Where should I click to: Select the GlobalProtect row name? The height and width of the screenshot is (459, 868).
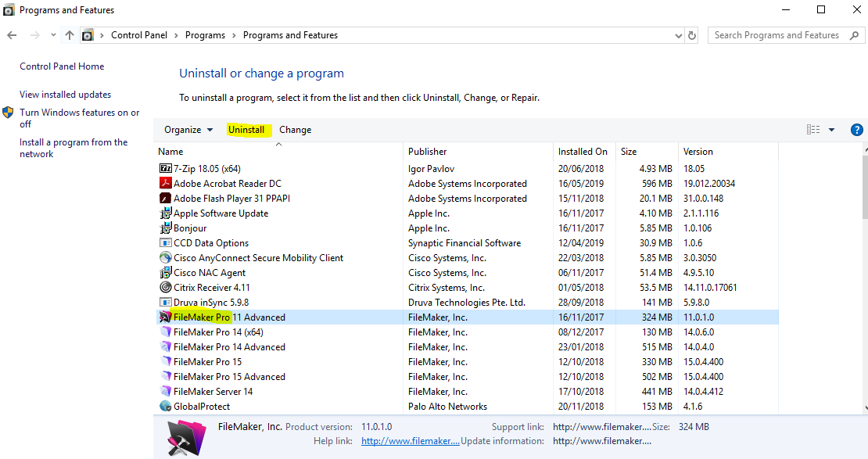202,407
